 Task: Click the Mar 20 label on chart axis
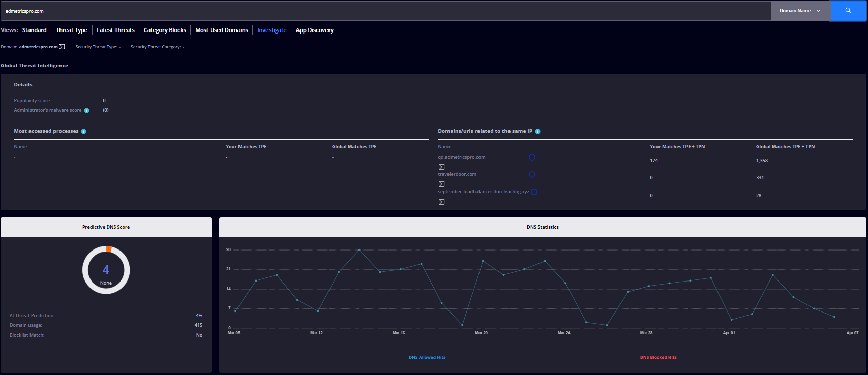click(481, 333)
